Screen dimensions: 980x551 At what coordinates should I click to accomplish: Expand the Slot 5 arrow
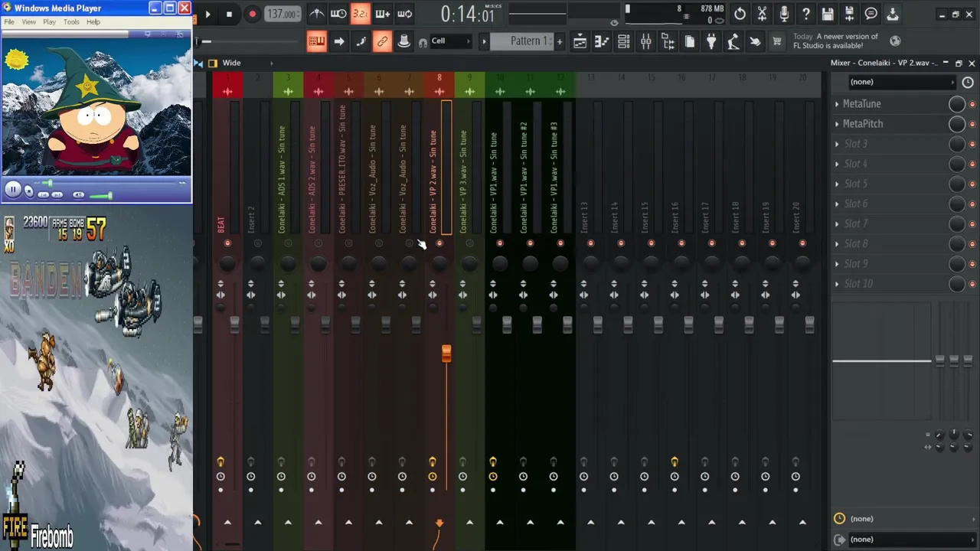(837, 184)
